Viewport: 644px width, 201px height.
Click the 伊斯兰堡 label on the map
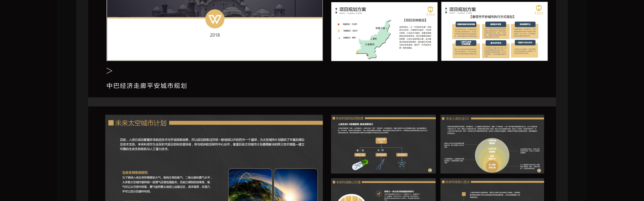[380, 28]
